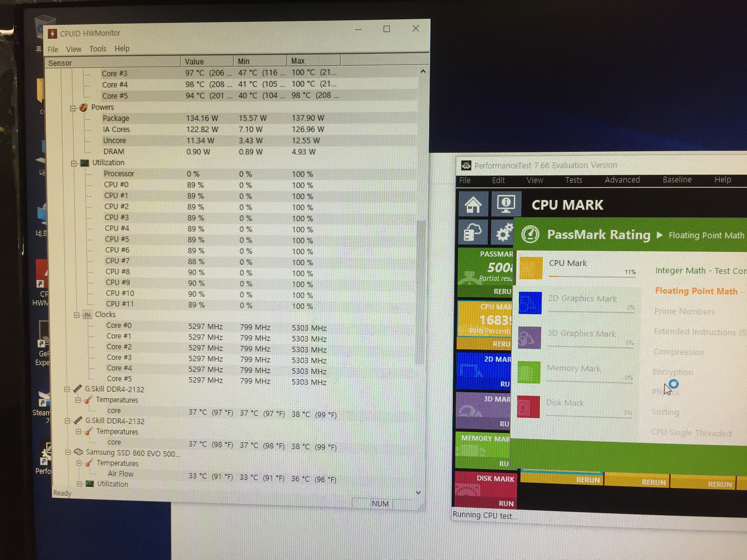Open the Edit menu in PerformanceTest
The height and width of the screenshot is (560, 747).
(x=498, y=180)
